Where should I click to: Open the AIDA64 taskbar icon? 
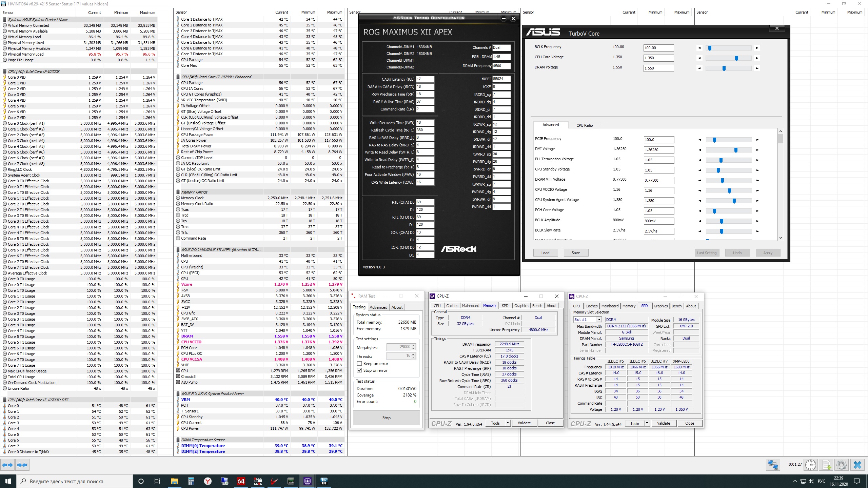click(x=241, y=481)
